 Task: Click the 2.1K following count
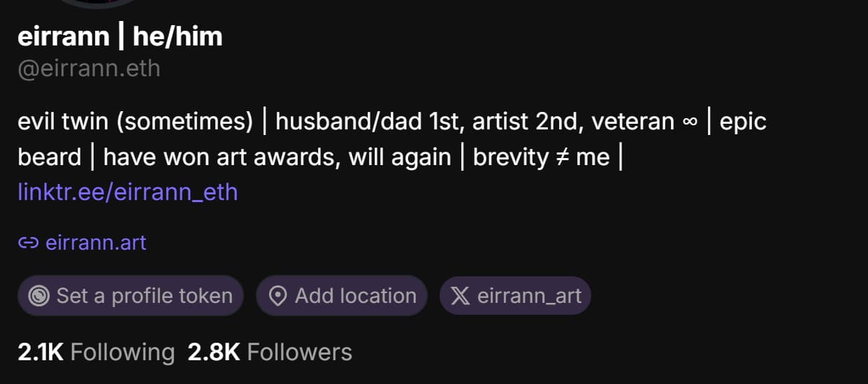(x=41, y=352)
